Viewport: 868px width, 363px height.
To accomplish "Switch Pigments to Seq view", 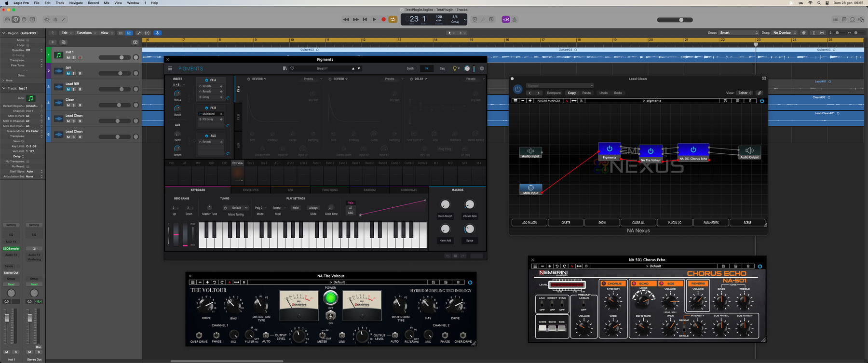I will [442, 68].
